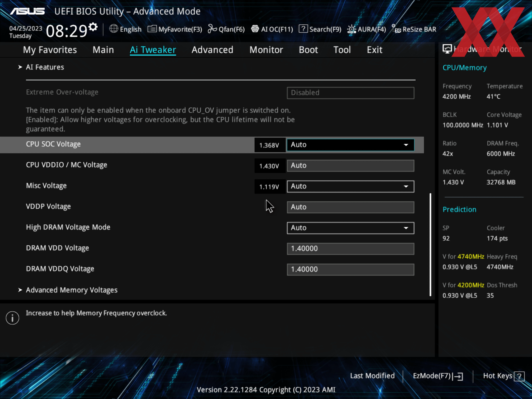
Task: Open High DRAM Voltage Mode dropdown
Action: [351, 228]
